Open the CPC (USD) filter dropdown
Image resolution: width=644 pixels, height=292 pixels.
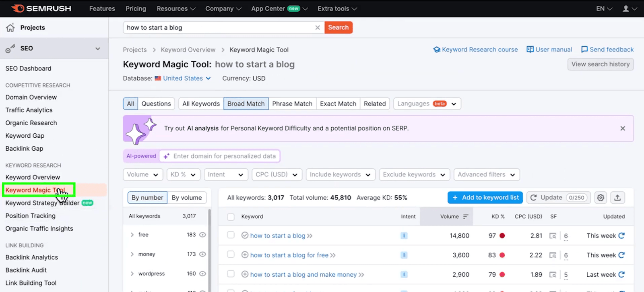pyautogui.click(x=277, y=174)
